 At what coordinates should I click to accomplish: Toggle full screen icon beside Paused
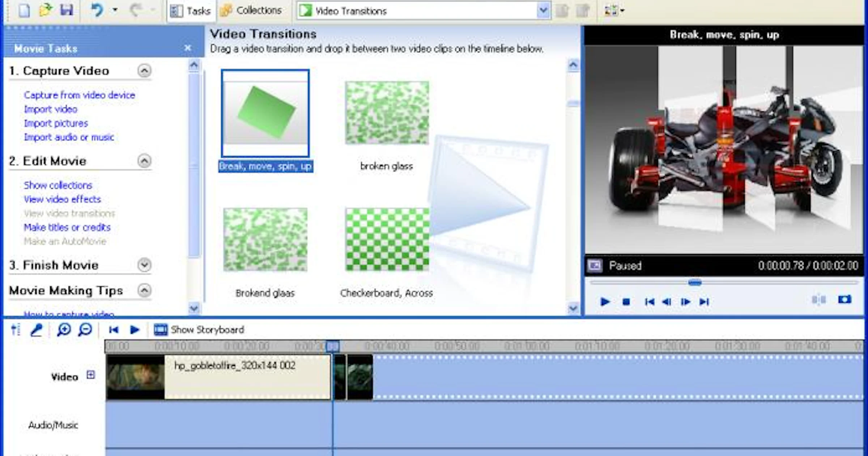pyautogui.click(x=595, y=266)
